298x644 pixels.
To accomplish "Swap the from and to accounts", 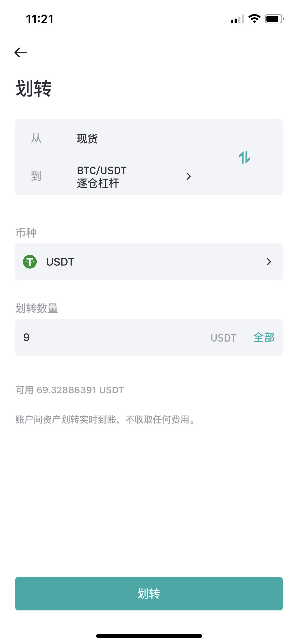I will (245, 157).
